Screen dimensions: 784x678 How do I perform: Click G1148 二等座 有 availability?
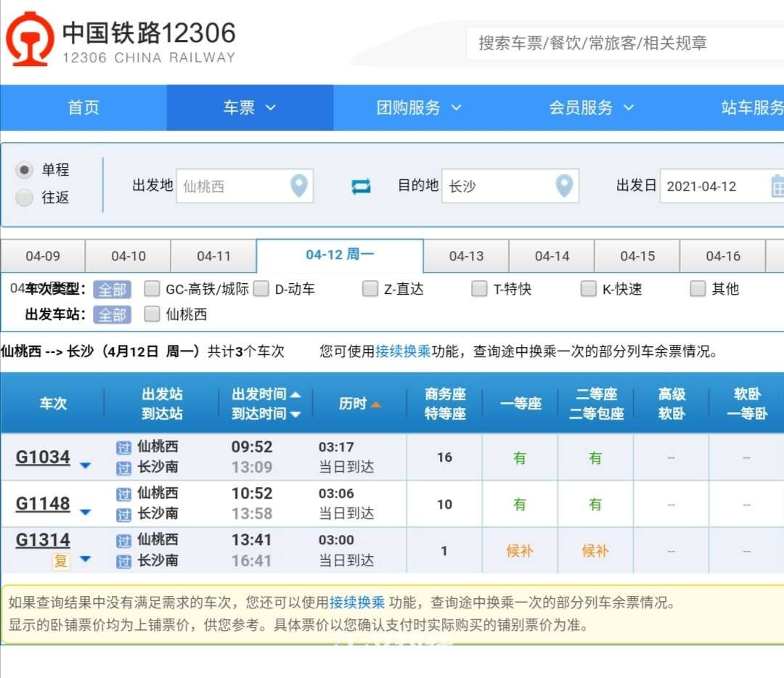[595, 505]
